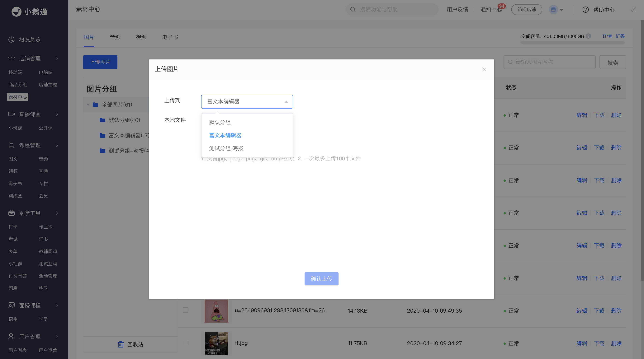Open the 用户反馈 link
The image size is (644, 359).
pyautogui.click(x=457, y=10)
